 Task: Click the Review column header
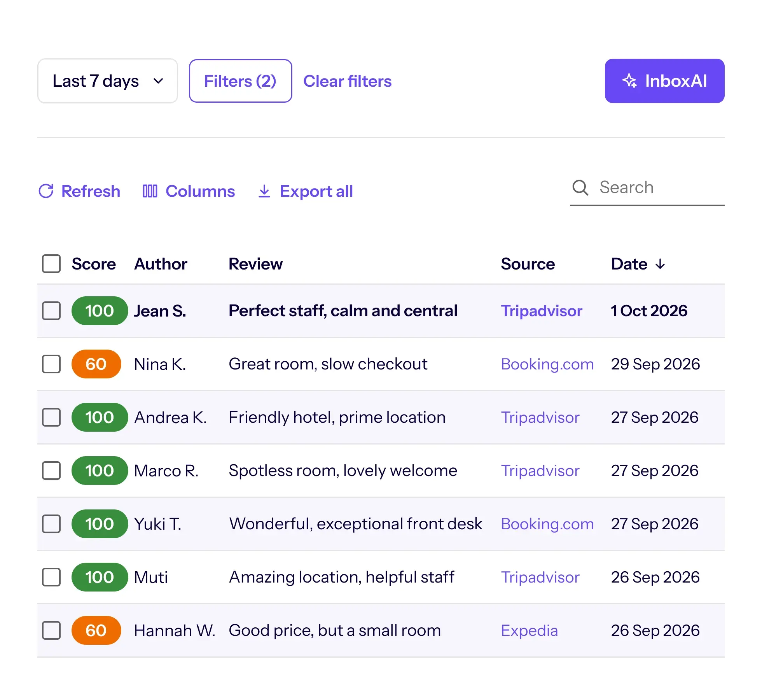coord(255,264)
